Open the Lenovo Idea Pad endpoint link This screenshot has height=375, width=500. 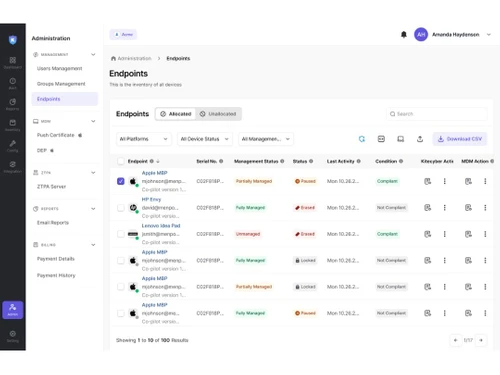pyautogui.click(x=161, y=226)
